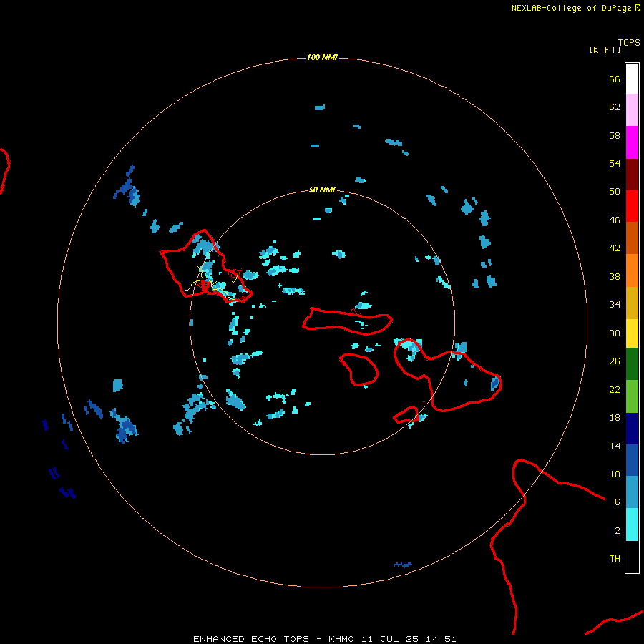
Task: Click the black TH threshold swatch
Action: coord(632,557)
